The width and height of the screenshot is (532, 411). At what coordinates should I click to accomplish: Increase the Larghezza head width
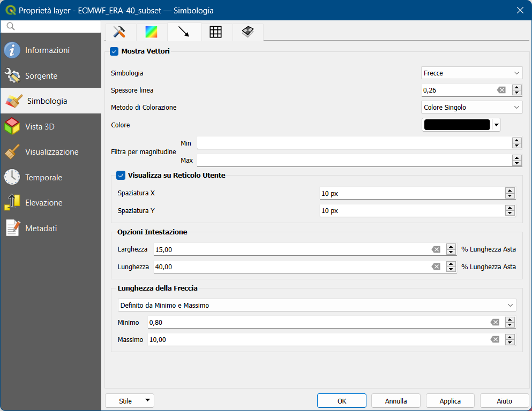451,247
